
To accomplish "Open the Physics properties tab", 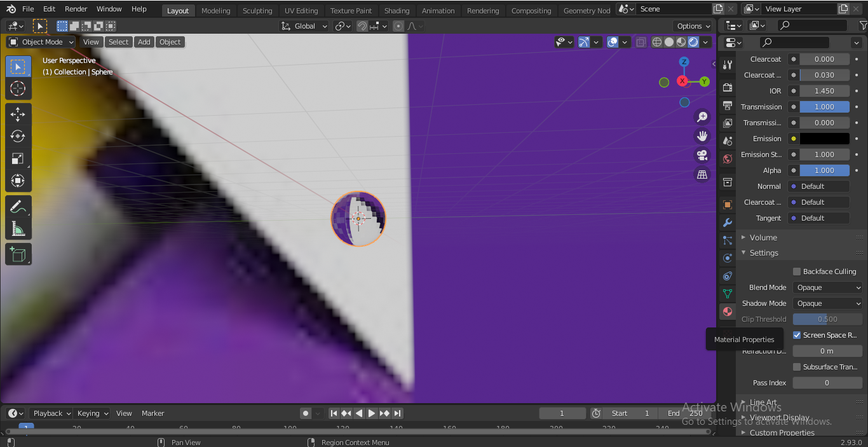I will coord(728,258).
